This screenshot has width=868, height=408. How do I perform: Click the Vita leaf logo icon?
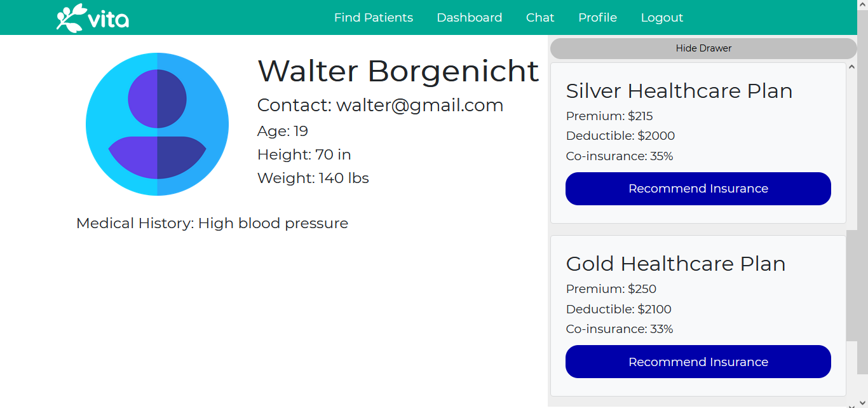click(71, 18)
